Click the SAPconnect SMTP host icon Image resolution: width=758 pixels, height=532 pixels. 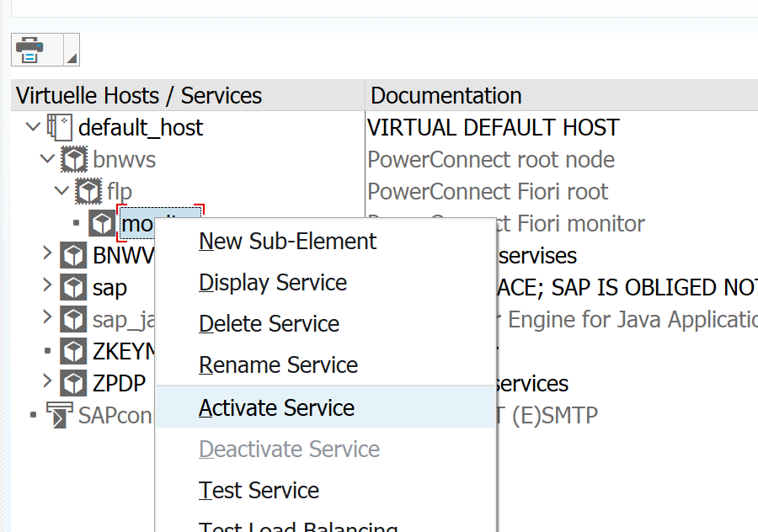point(59,415)
